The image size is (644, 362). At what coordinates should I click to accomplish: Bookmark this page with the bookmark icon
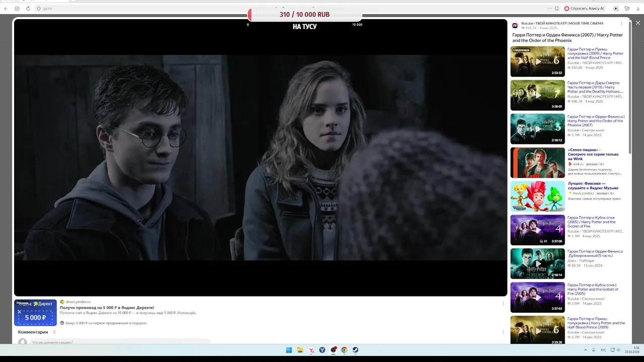(556, 9)
